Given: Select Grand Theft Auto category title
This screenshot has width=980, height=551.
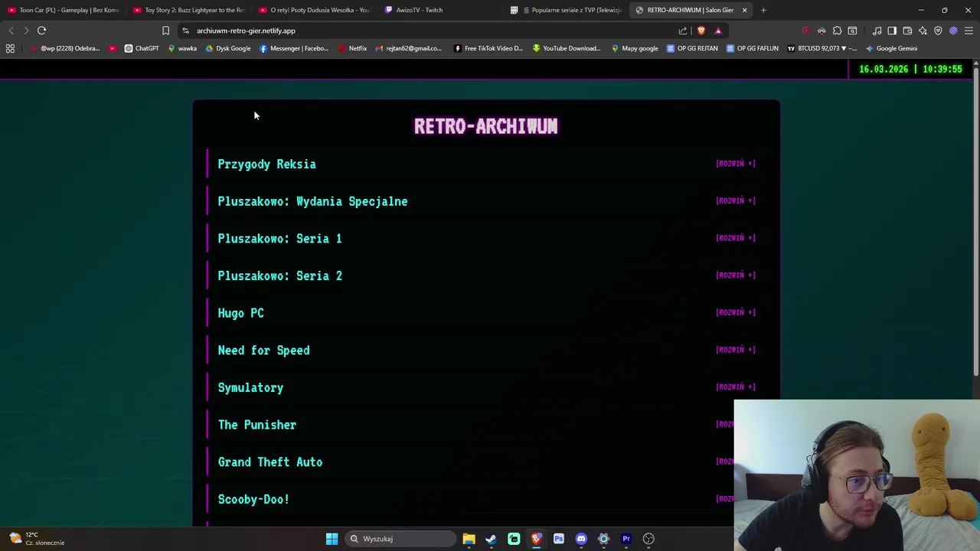Looking at the screenshot, I should [x=270, y=462].
